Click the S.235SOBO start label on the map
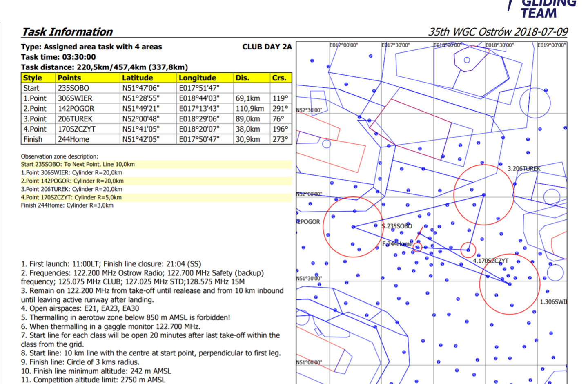 pos(397,226)
